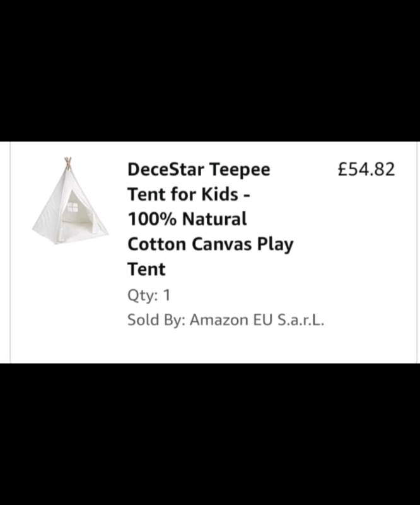Click the 'Cotton Canvas Play' title line
Screen dimensions: 420x505
point(211,244)
